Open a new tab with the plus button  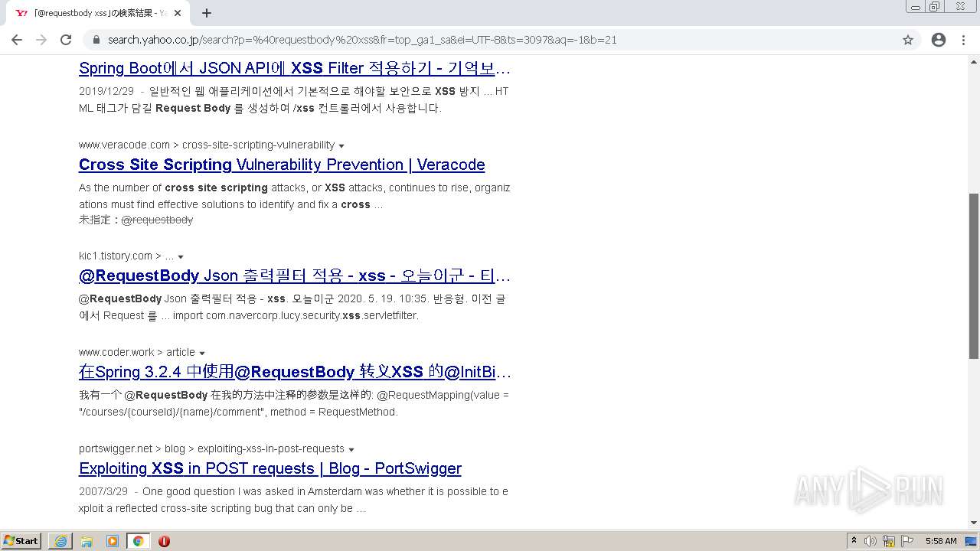click(x=207, y=13)
